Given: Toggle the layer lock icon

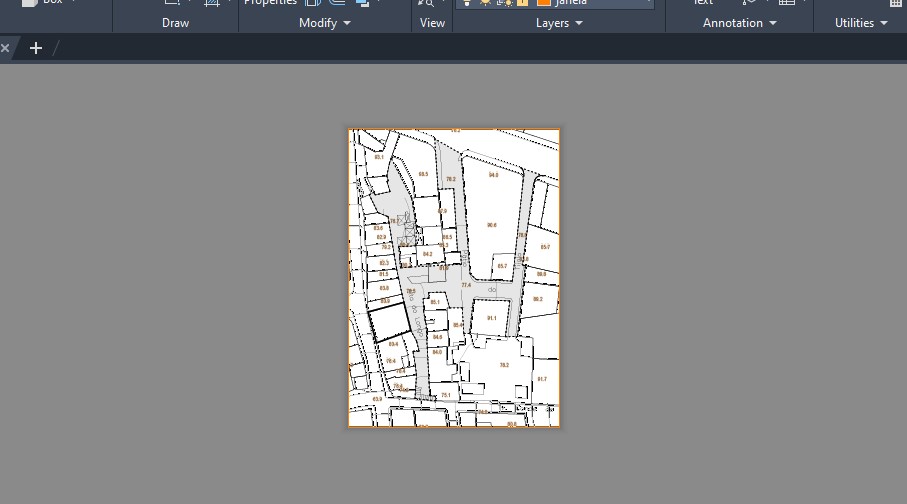Looking at the screenshot, I should pos(522,3).
